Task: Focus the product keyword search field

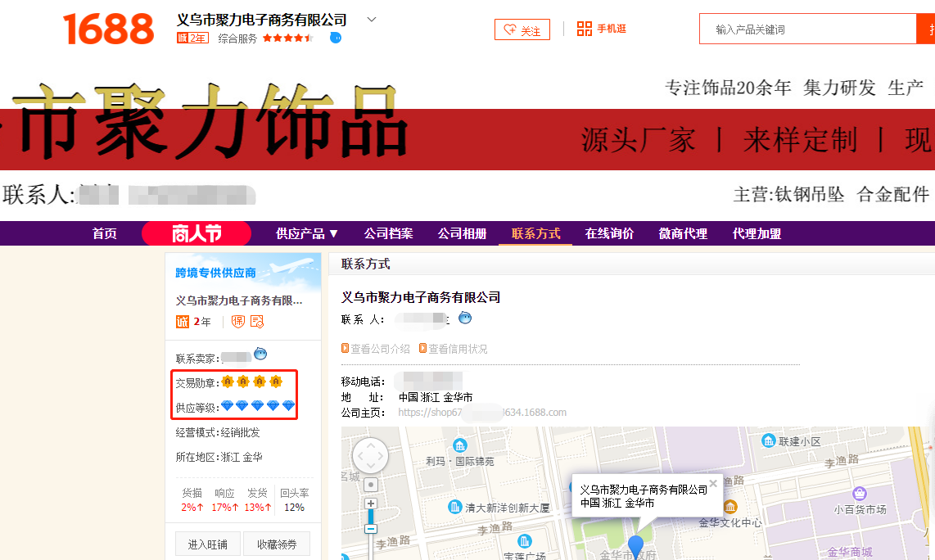Action: click(807, 29)
